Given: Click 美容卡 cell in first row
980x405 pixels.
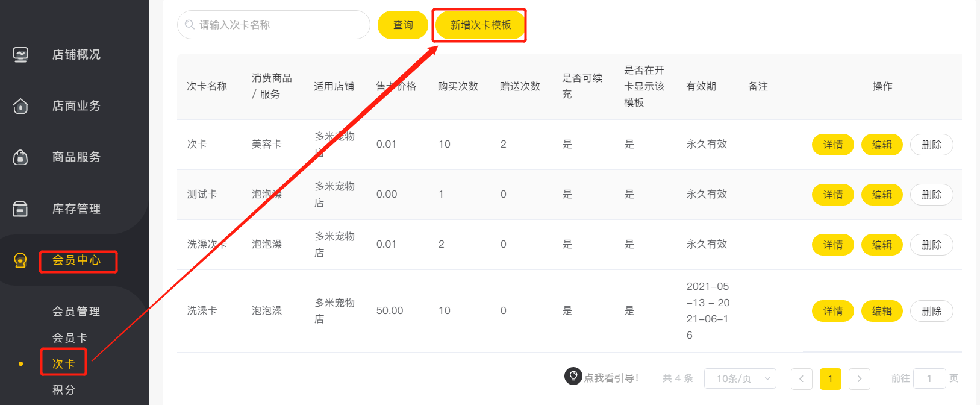Looking at the screenshot, I should coord(267,144).
